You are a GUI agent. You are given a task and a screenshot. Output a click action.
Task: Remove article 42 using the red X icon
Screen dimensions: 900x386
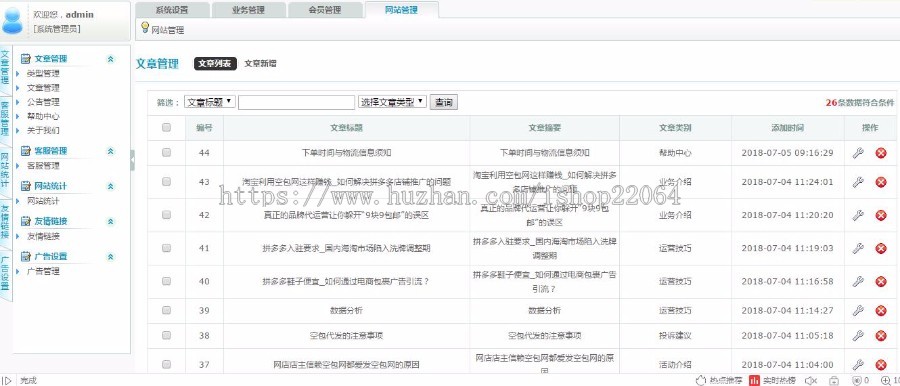(880, 215)
